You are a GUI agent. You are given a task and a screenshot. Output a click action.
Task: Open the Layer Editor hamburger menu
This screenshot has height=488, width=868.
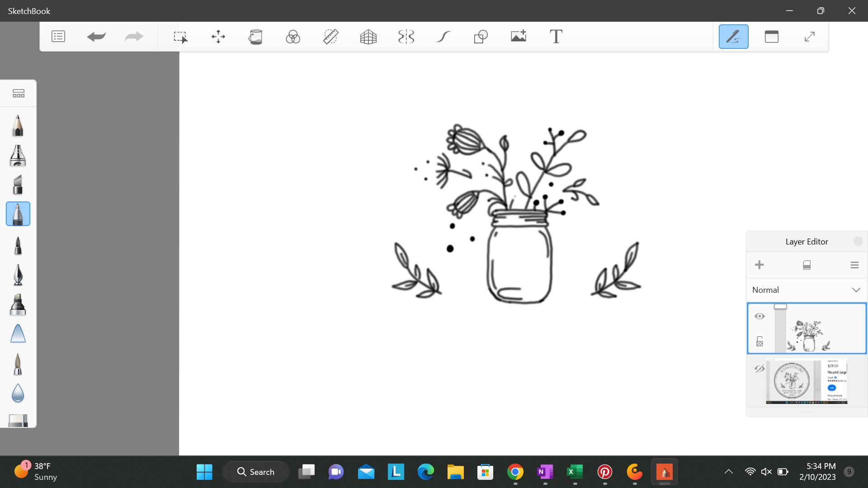click(x=854, y=265)
